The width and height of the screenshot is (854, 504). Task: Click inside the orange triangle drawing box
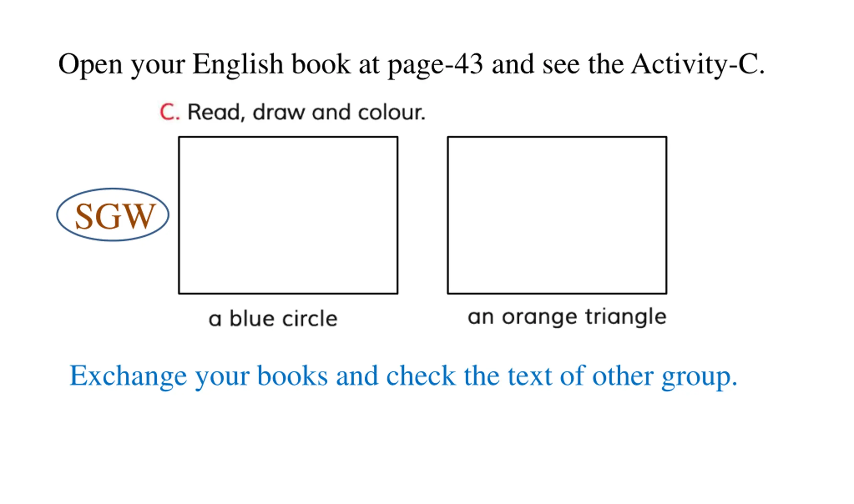click(557, 215)
